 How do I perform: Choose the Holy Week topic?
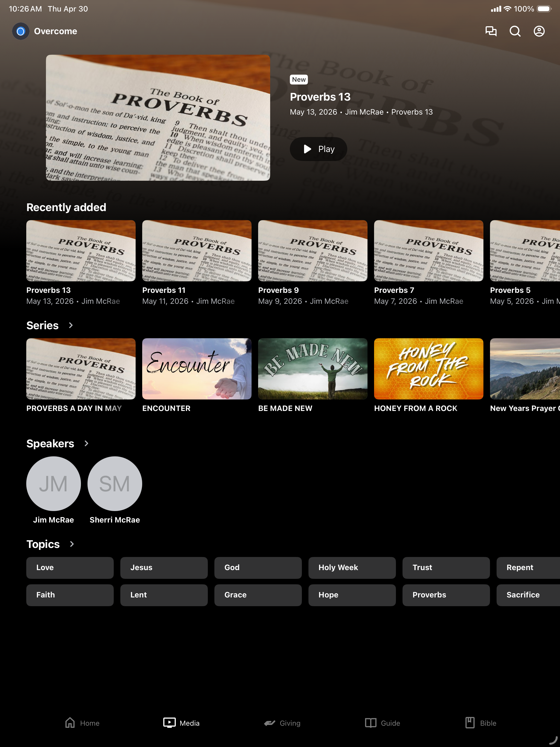pos(352,568)
